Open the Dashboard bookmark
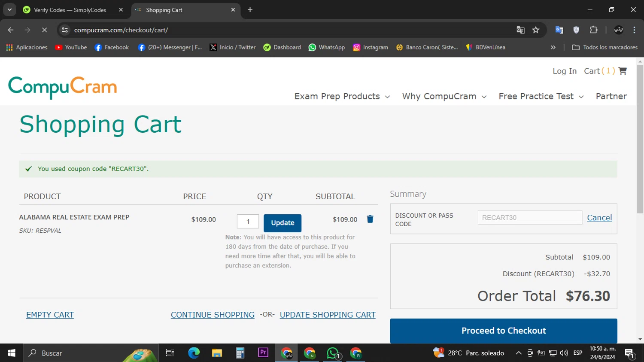 282,47
